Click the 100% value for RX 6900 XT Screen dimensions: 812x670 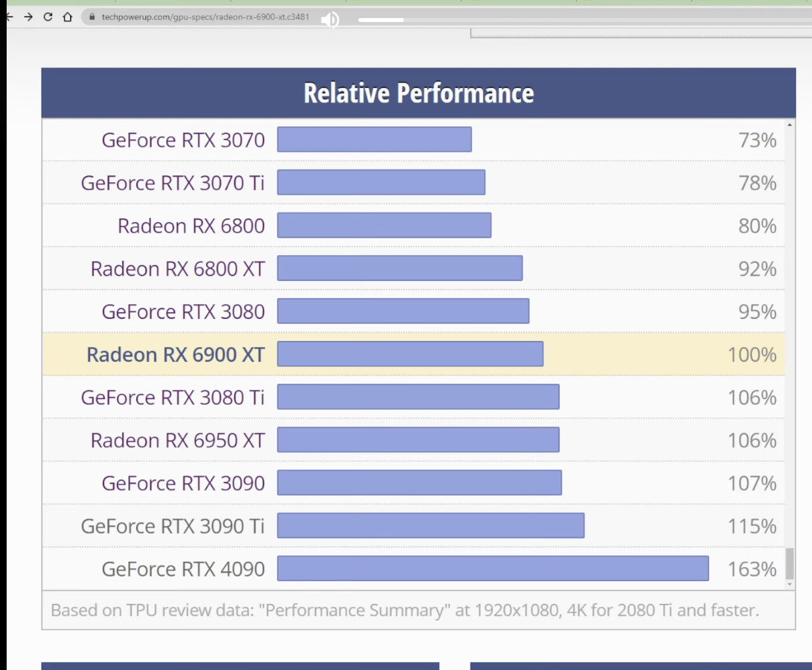point(752,354)
